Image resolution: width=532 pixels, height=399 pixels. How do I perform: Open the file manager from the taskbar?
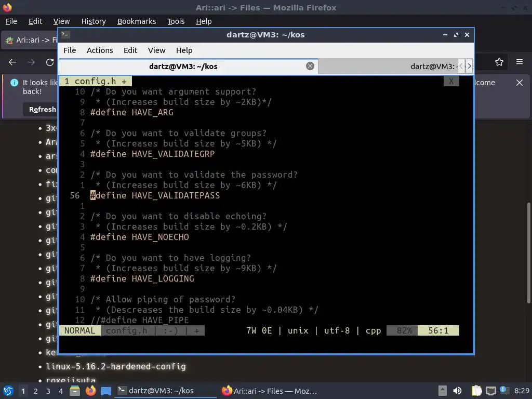point(75,391)
